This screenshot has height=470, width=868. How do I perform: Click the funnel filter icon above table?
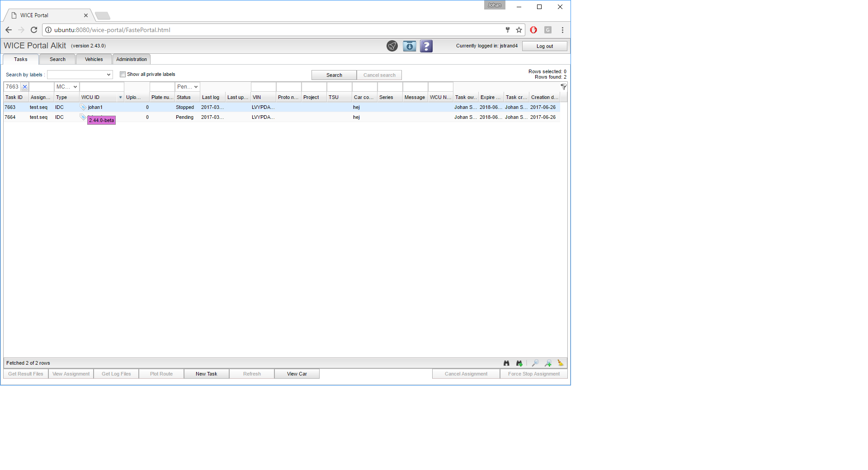[563, 87]
